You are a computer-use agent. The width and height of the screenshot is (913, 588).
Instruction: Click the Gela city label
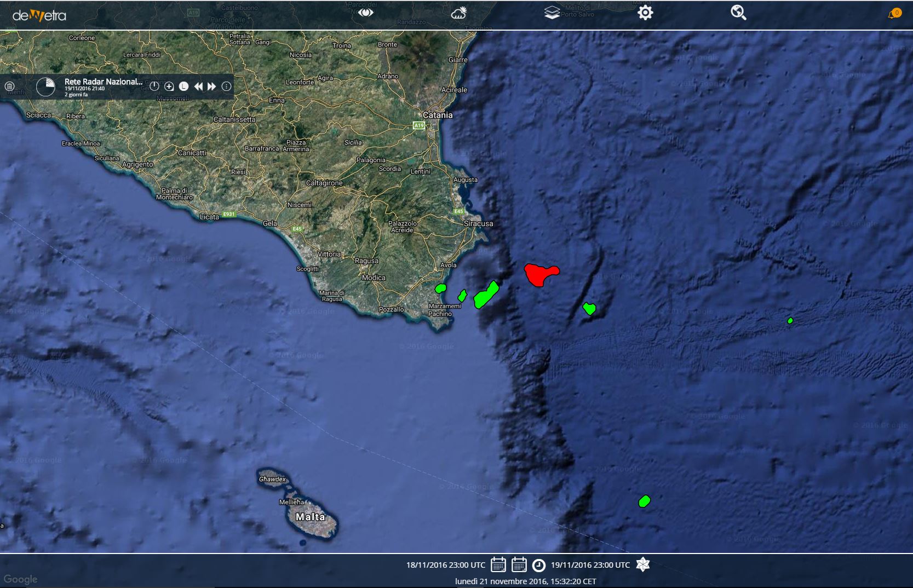pyautogui.click(x=270, y=223)
